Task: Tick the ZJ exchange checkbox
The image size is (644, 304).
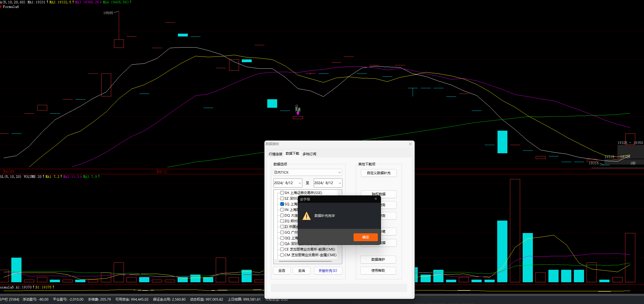Action: click(x=282, y=227)
